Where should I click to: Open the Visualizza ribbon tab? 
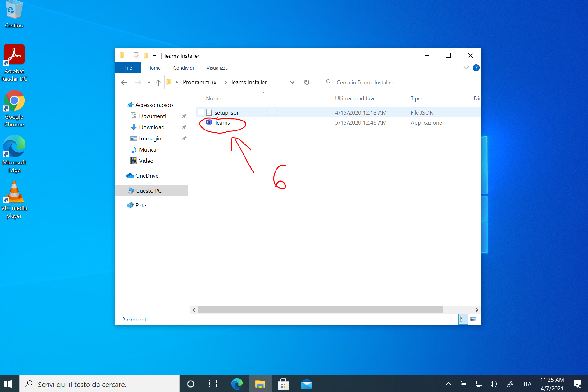pyautogui.click(x=217, y=68)
